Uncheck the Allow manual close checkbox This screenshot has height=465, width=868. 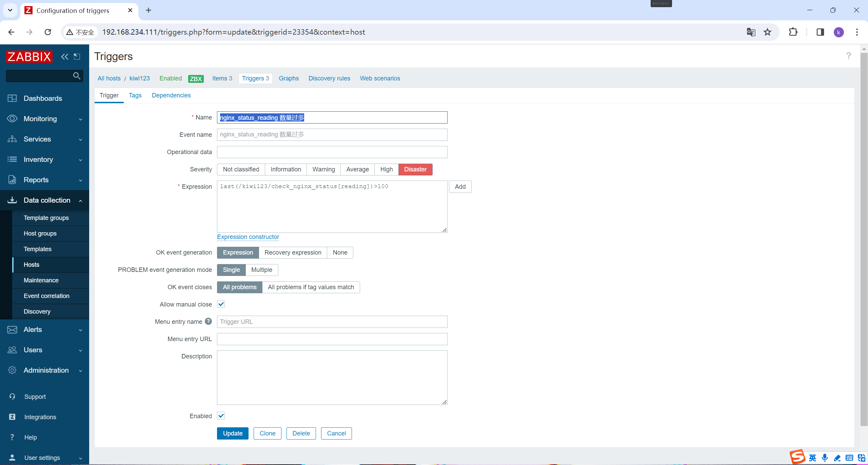point(221,304)
